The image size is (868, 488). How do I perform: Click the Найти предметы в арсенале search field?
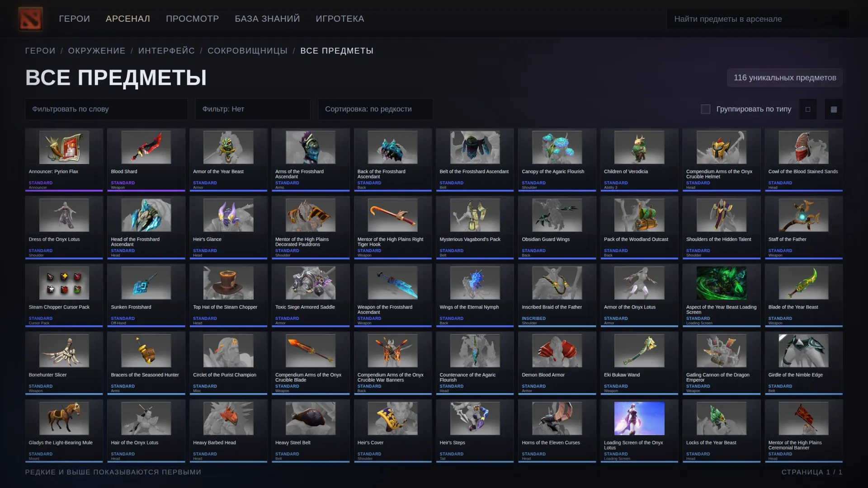coord(758,19)
